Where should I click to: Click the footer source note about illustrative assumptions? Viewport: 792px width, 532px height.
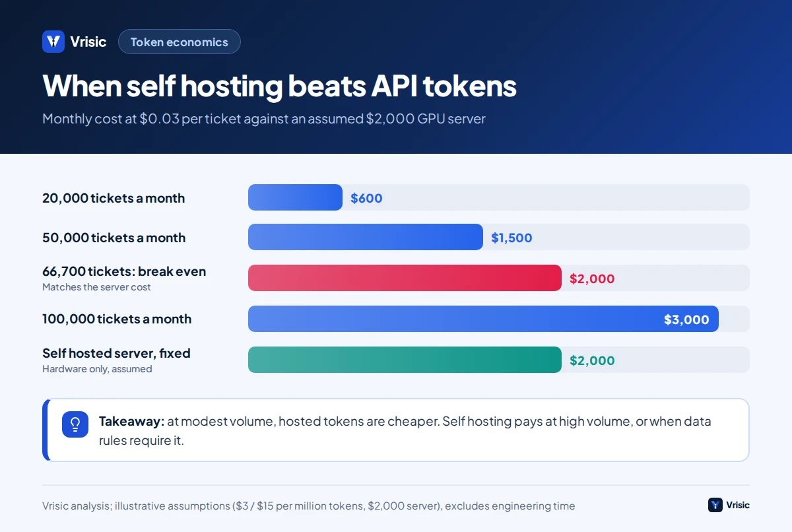308,506
